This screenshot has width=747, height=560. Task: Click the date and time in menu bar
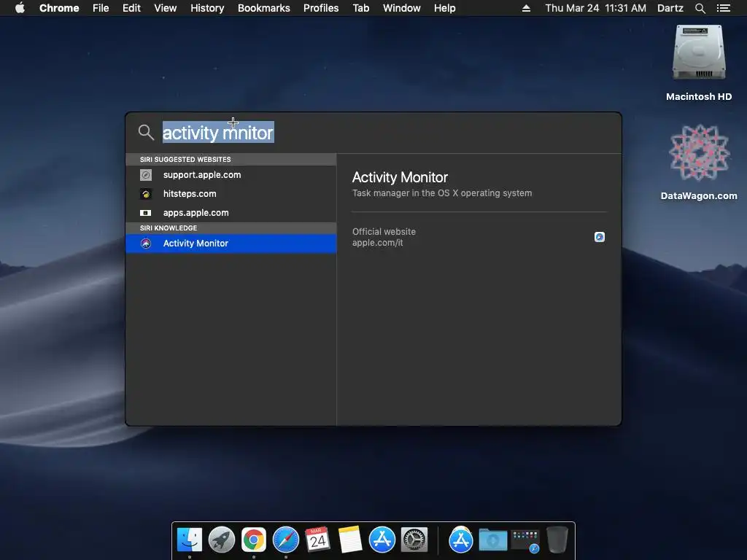point(595,8)
